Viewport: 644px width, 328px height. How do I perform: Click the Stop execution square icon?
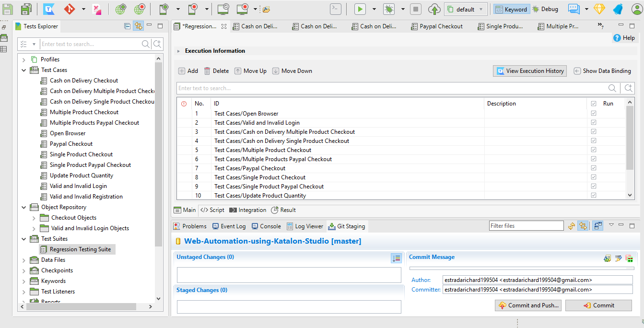[x=416, y=9]
